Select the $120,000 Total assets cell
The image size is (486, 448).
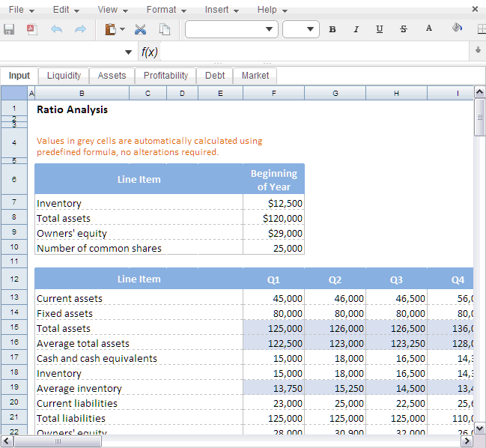[x=273, y=218]
